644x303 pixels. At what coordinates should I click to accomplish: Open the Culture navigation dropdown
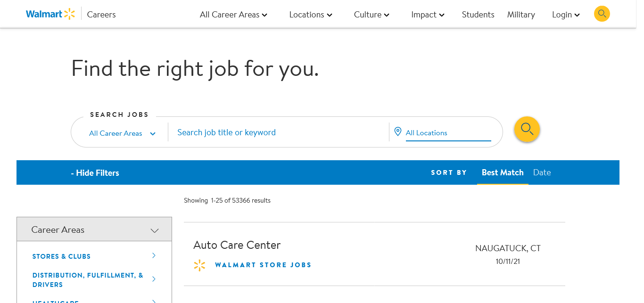372,15
